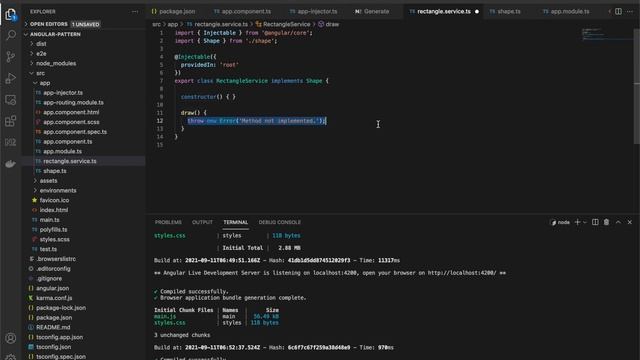This screenshot has width=640, height=360.
Task: Kill terminal with the trash icon
Action: click(x=607, y=222)
